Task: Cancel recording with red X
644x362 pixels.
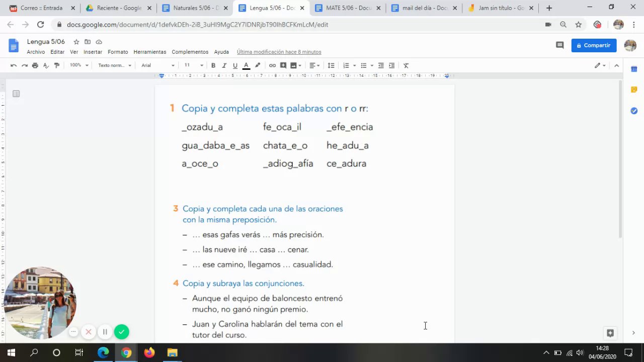Action: coord(89,332)
